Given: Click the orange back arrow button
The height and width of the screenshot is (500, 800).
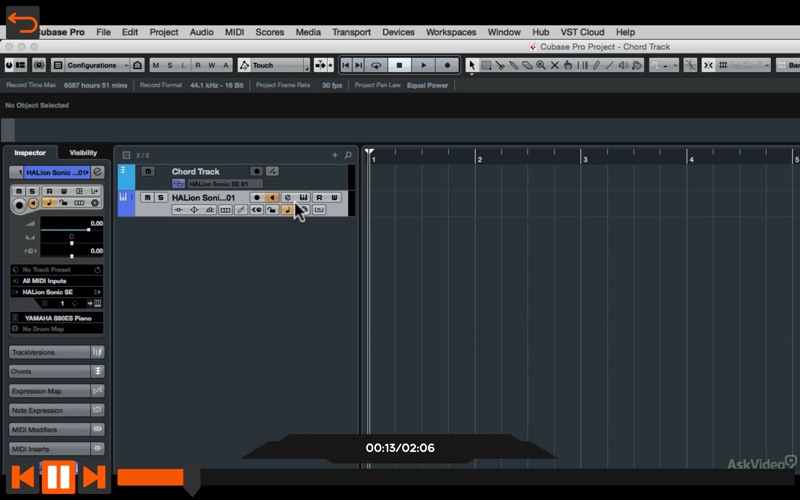Looking at the screenshot, I should (22, 23).
